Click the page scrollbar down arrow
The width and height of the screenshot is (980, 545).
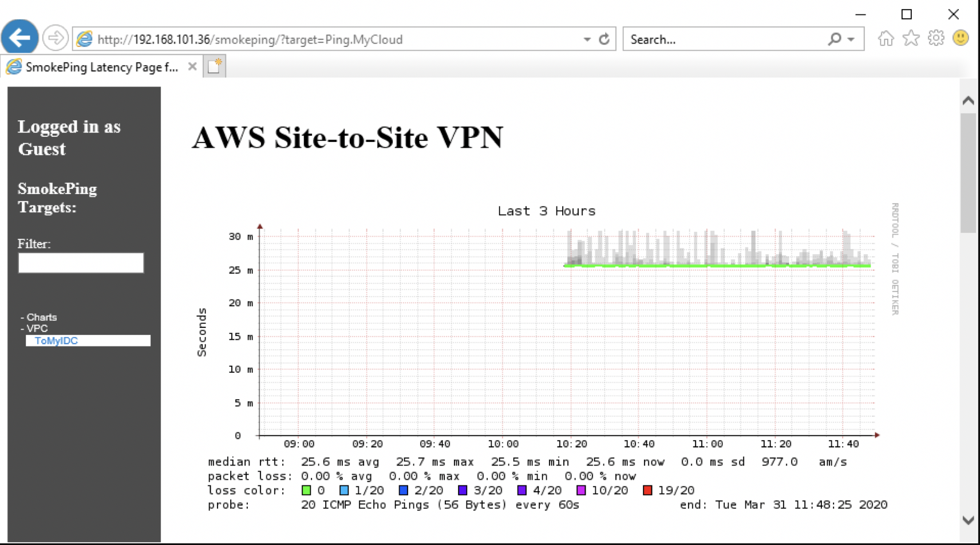(x=968, y=520)
